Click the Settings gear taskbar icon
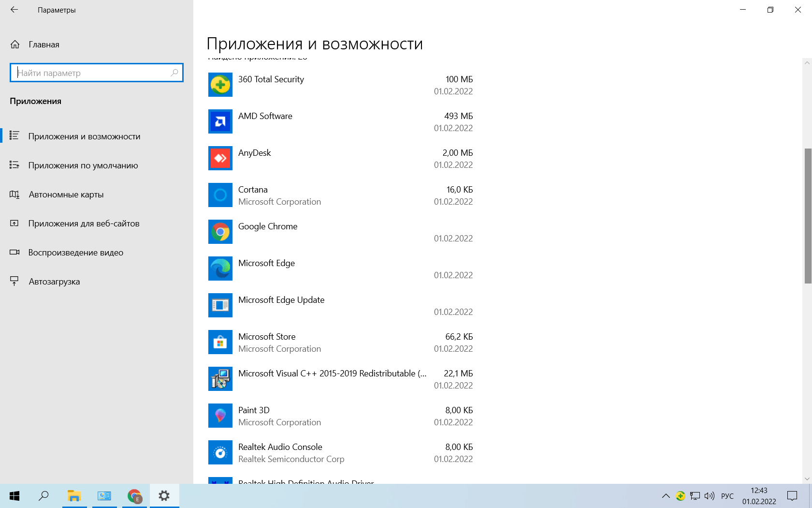Viewport: 812px width, 508px height. (x=164, y=496)
